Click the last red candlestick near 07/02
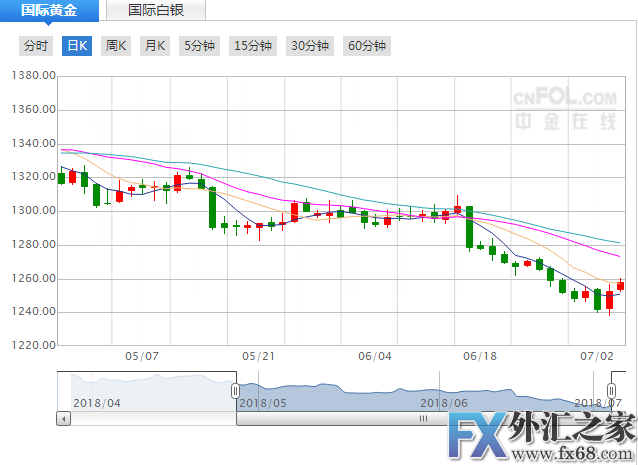The height and width of the screenshot is (465, 638). coord(620,286)
